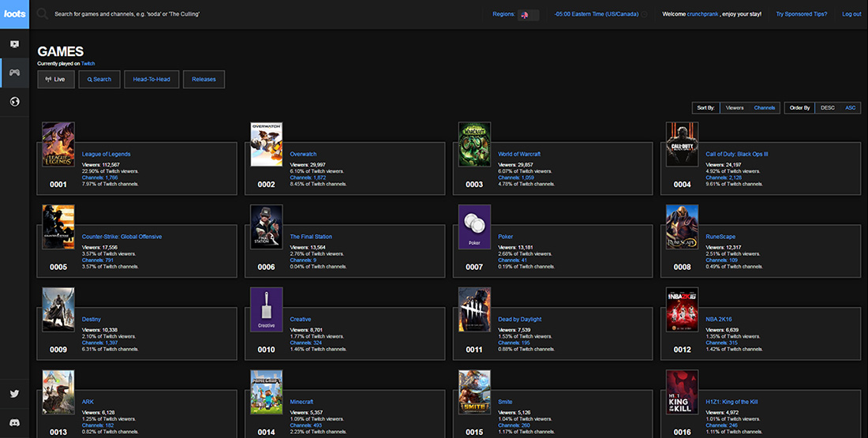Open the RuneScape title link
Screen dimensions: 868x438
tap(720, 237)
